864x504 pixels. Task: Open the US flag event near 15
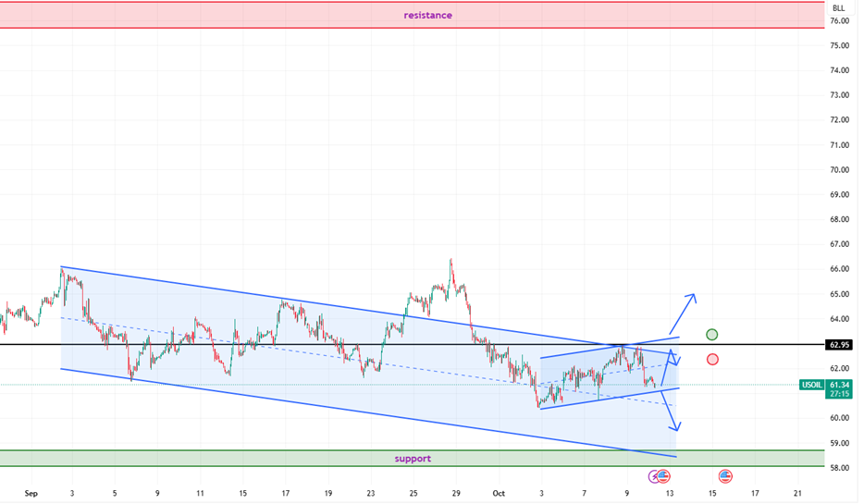click(x=724, y=476)
